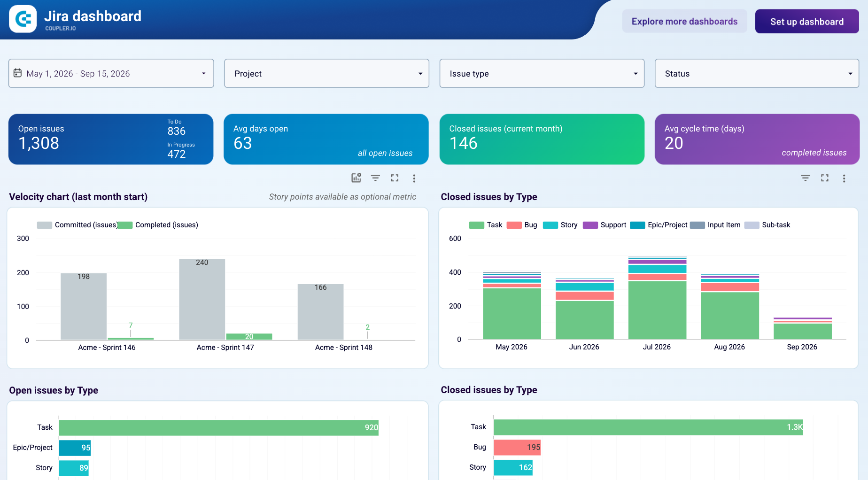Toggle Support legend entry

tap(604, 225)
